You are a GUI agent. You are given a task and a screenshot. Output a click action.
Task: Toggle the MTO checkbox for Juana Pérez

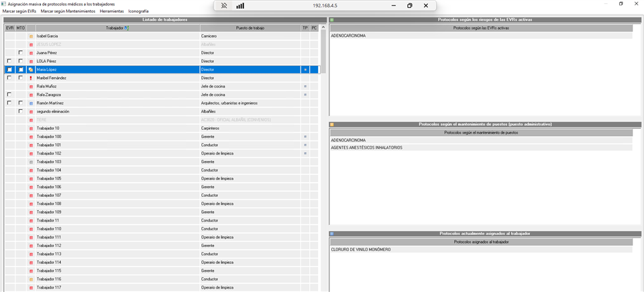pos(20,53)
